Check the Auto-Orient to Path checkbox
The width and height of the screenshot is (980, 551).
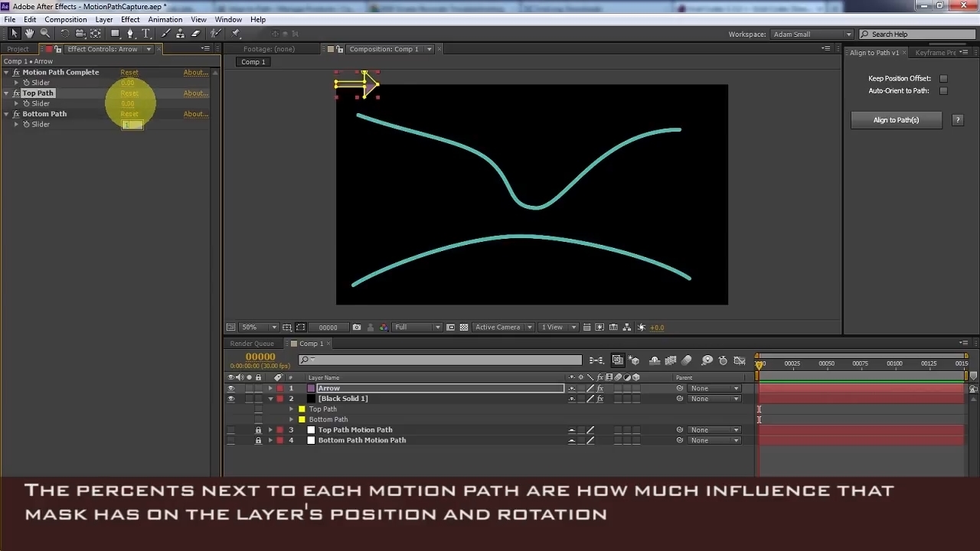[943, 90]
